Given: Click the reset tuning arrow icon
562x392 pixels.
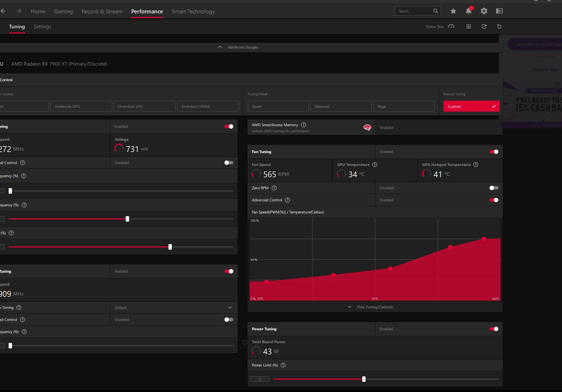Looking at the screenshot, I should (x=499, y=26).
